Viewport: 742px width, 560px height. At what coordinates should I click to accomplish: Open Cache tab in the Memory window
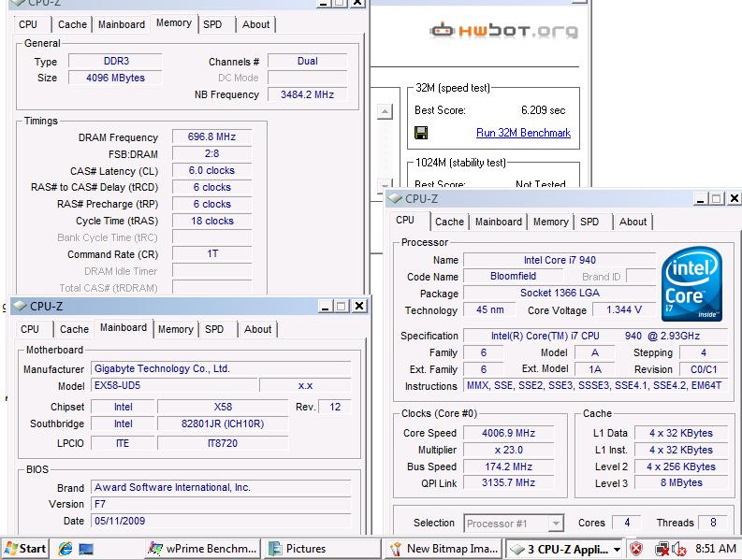(72, 24)
